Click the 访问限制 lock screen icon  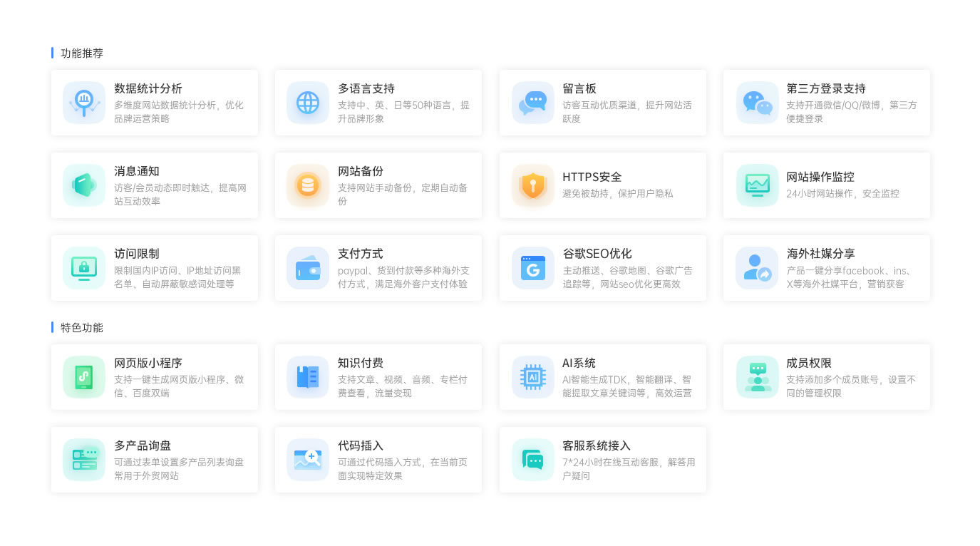tap(83, 268)
